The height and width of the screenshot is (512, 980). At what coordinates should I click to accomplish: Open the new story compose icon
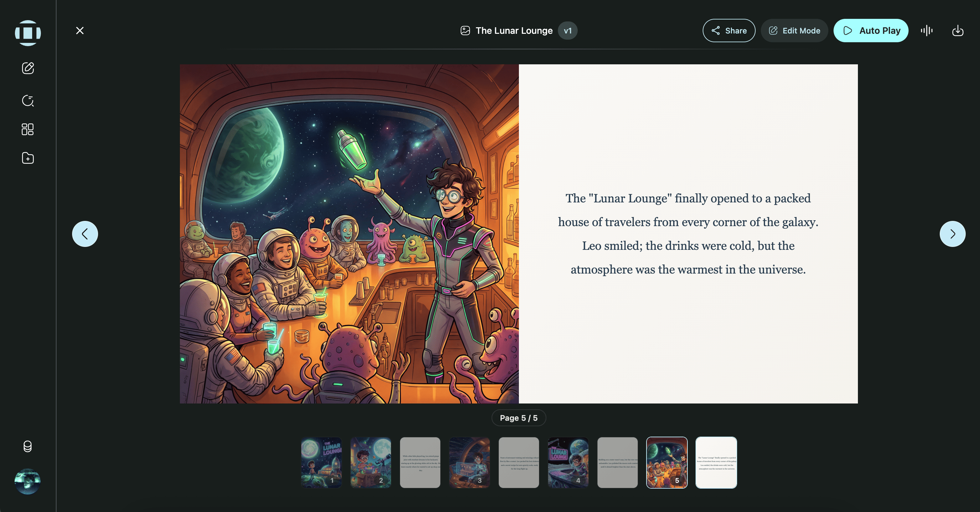click(28, 68)
